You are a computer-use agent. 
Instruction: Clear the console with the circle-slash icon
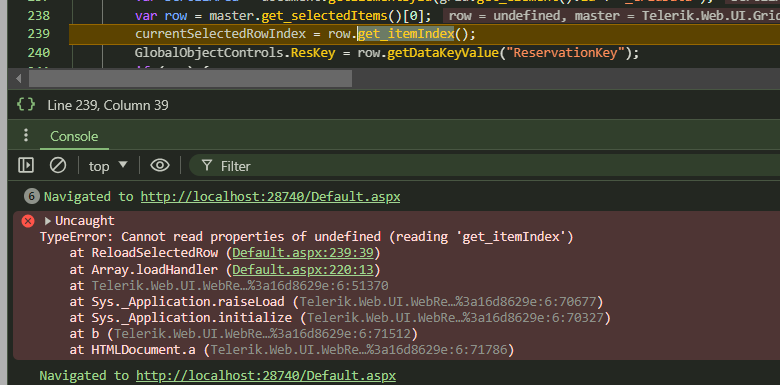[58, 165]
